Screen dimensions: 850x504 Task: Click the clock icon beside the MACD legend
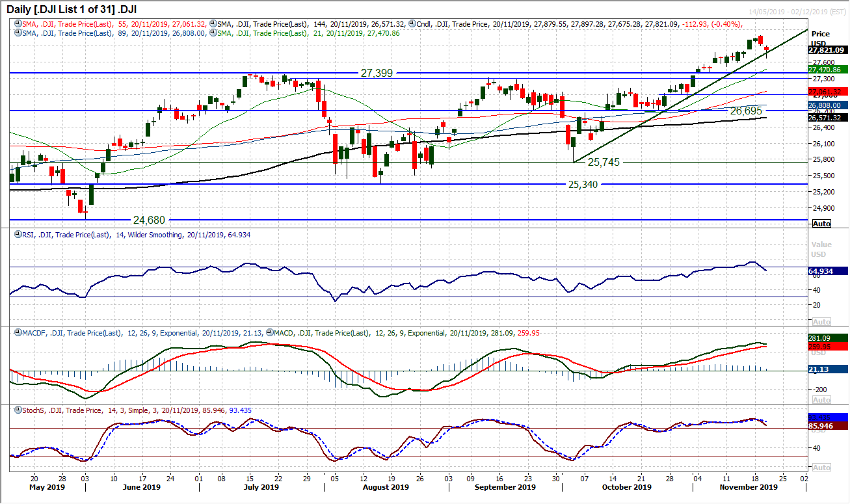coord(271,333)
